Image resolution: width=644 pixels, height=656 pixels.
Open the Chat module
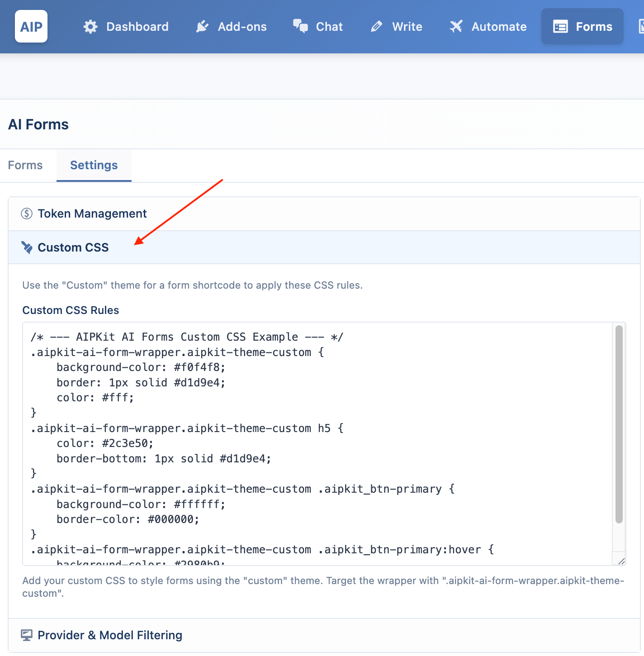[x=318, y=27]
